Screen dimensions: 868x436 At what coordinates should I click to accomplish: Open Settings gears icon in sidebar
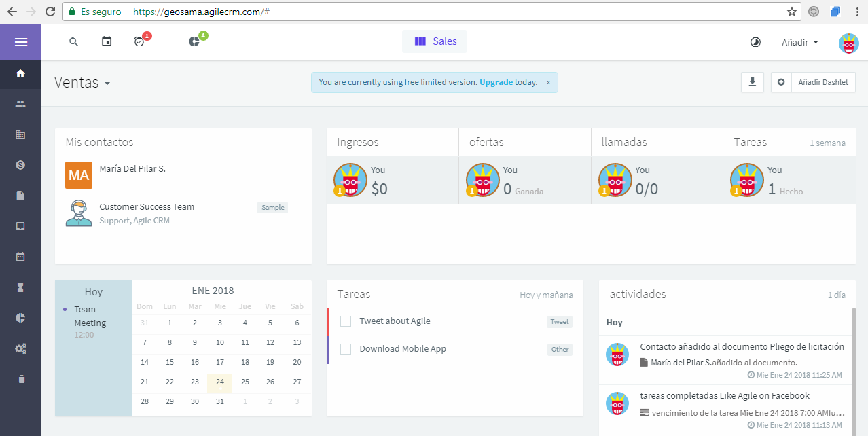(20, 348)
